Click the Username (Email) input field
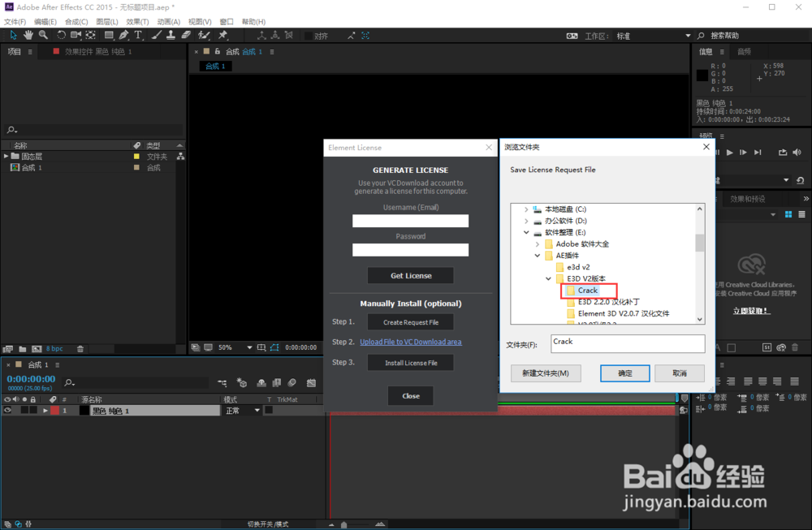This screenshot has width=812, height=530. (411, 221)
